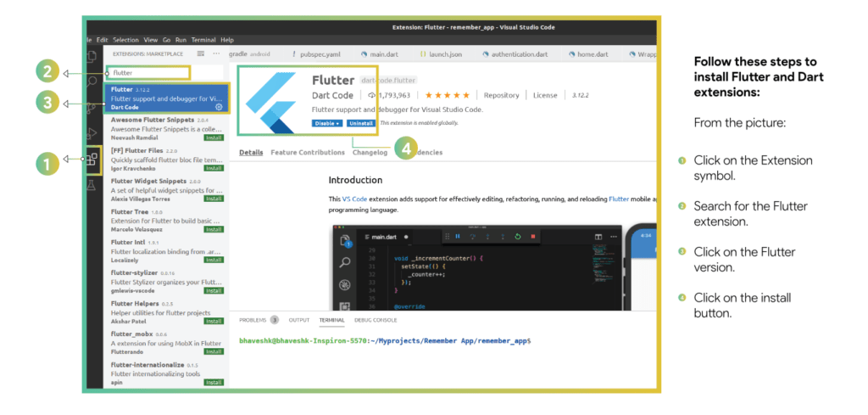Open the Extensions view in activity bar
Screen dimensions: 868x415
[92, 159]
